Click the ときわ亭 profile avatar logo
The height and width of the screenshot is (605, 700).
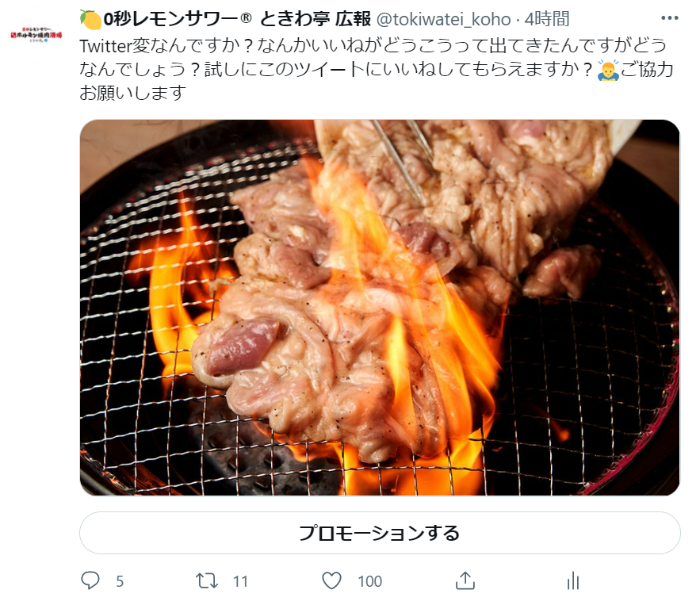pos(36,34)
